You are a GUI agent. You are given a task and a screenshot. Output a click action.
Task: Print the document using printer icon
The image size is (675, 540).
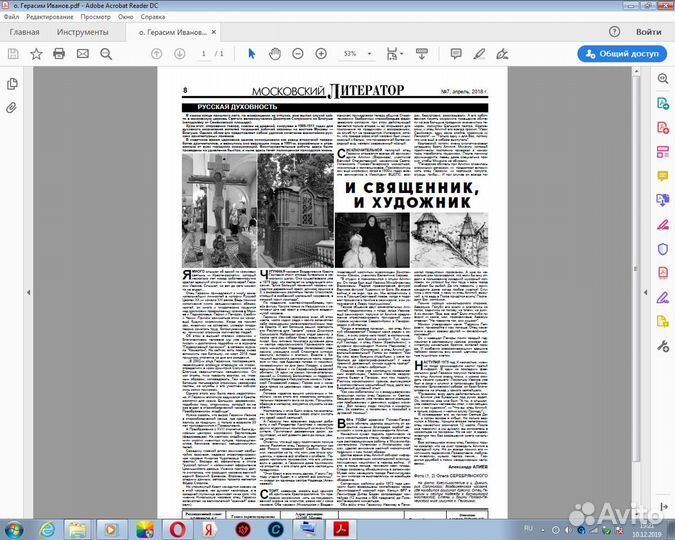[x=59, y=53]
